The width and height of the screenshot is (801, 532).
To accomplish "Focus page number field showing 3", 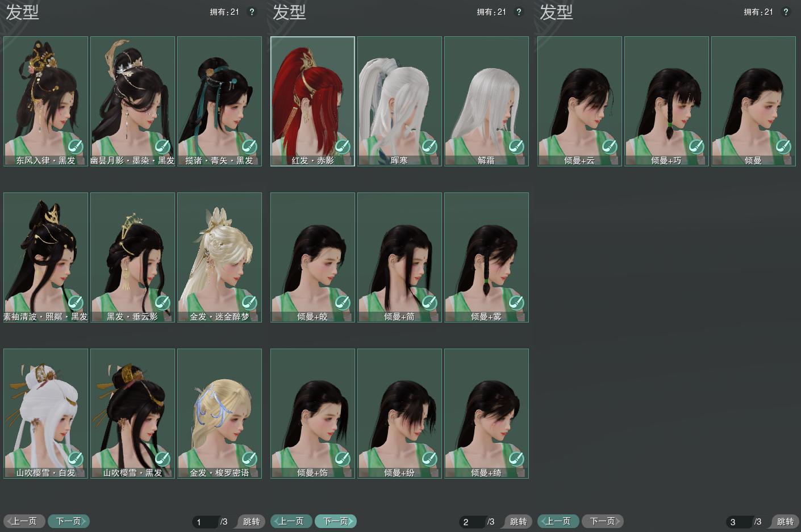I will tap(740, 522).
